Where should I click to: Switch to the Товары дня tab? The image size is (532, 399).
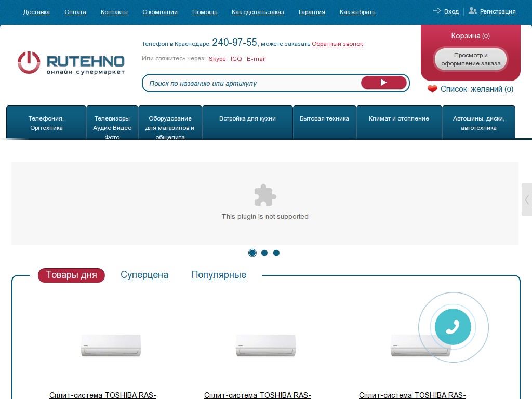(71, 275)
